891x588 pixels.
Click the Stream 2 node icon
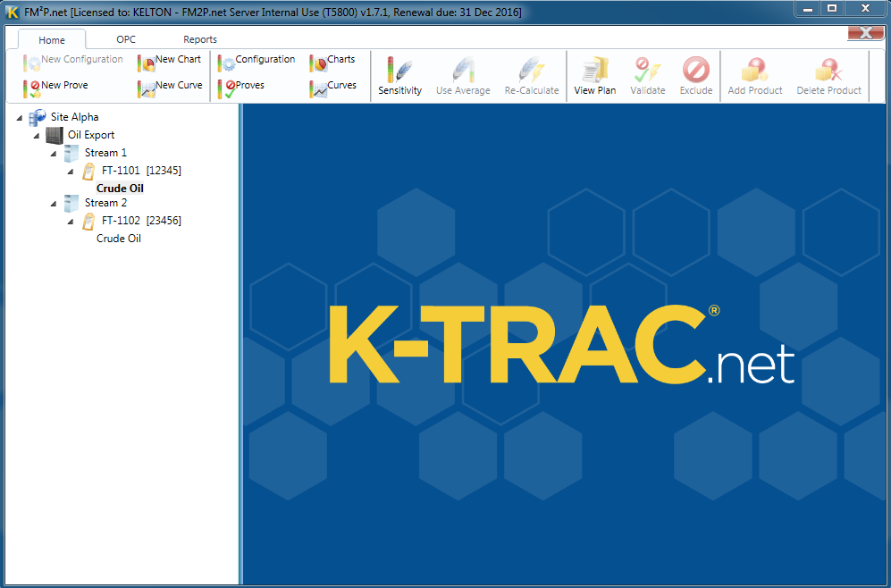click(71, 203)
